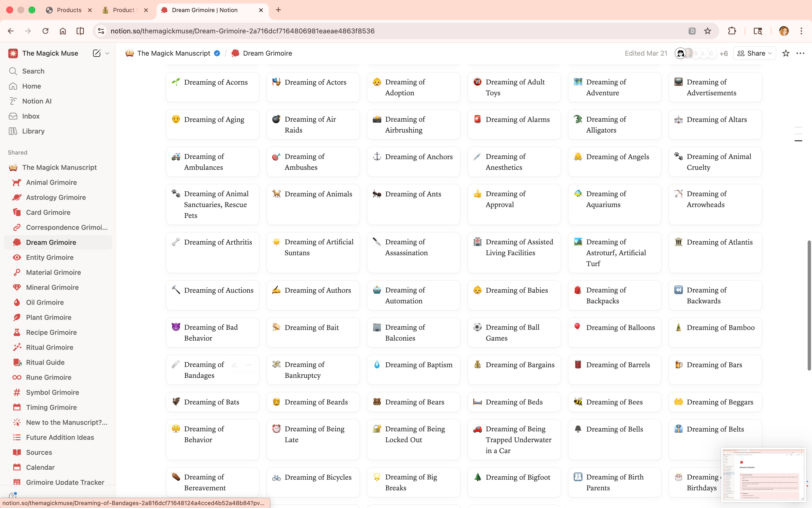Expand the workspace switcher chevron

coord(107,53)
